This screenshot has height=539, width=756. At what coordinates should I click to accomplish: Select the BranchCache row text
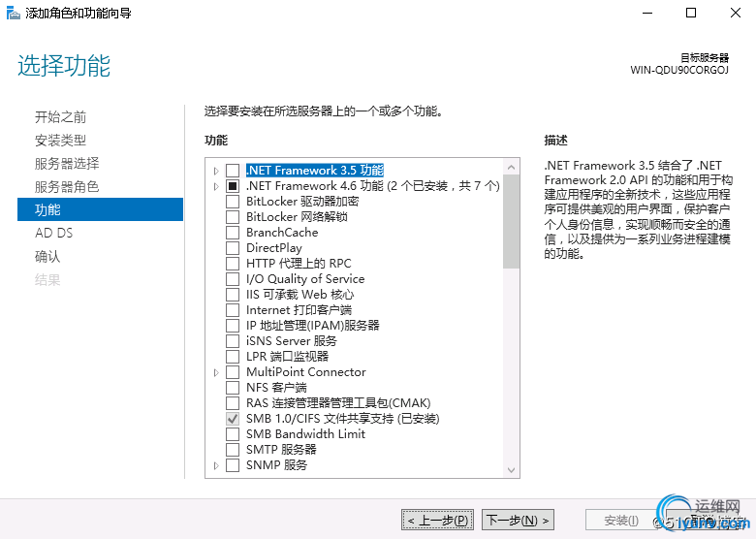(282, 233)
